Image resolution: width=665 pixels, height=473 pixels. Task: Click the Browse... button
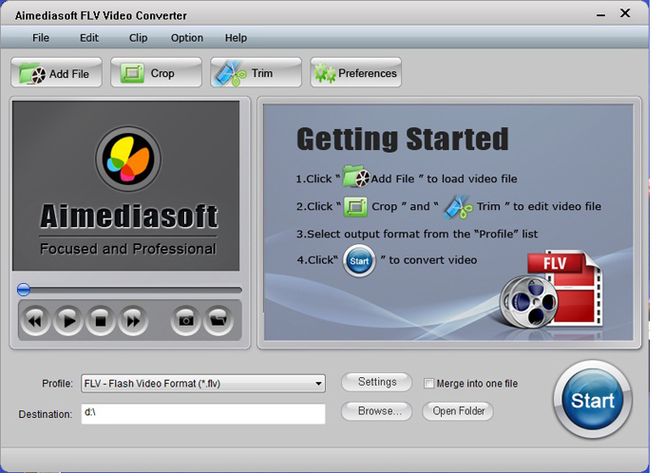[377, 411]
